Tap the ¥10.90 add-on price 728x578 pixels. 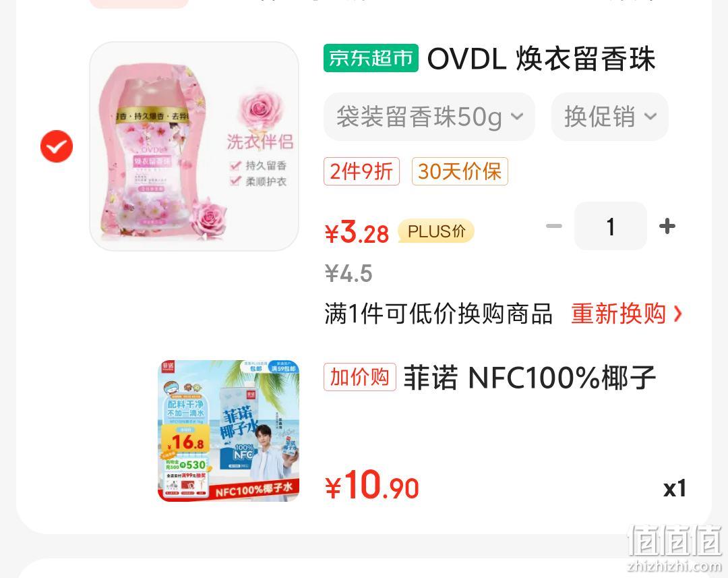click(371, 486)
